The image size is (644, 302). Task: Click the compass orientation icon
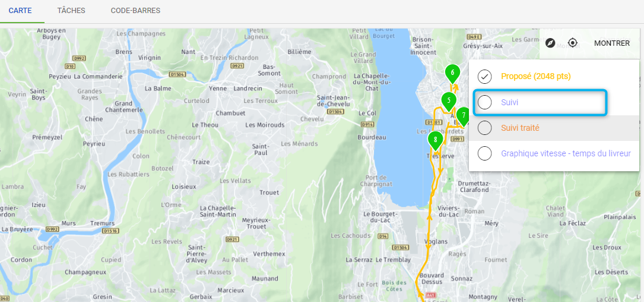tap(550, 43)
